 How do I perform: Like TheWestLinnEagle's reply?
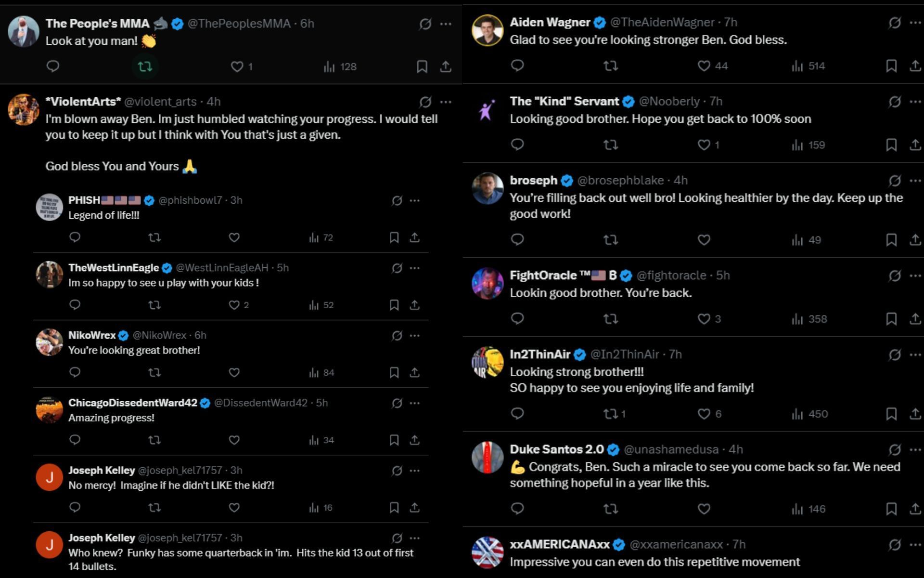click(234, 305)
